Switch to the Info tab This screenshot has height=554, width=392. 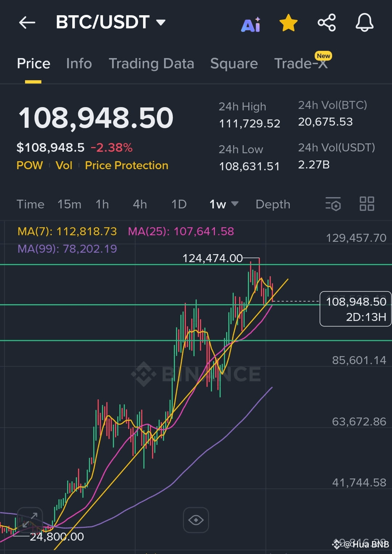79,64
